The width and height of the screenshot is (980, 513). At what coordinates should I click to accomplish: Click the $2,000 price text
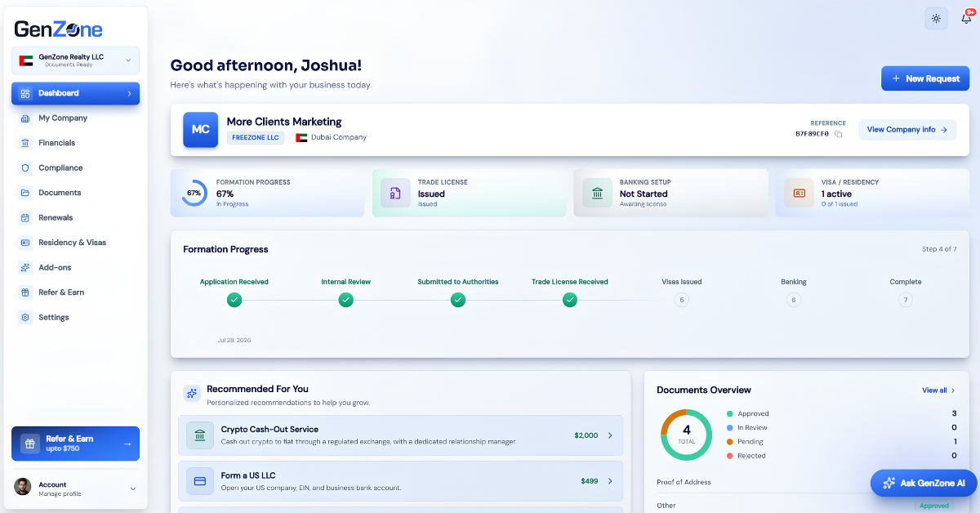pos(586,435)
